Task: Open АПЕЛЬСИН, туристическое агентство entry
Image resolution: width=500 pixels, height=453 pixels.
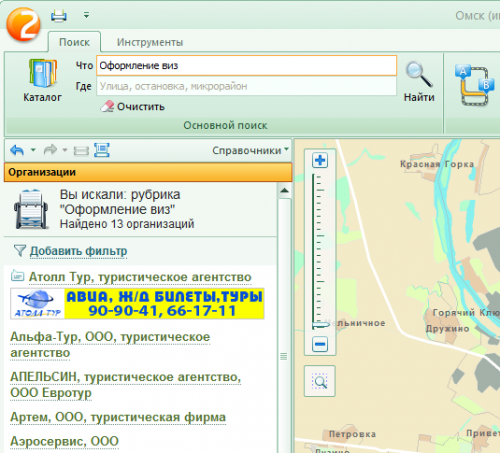Action: tap(125, 385)
